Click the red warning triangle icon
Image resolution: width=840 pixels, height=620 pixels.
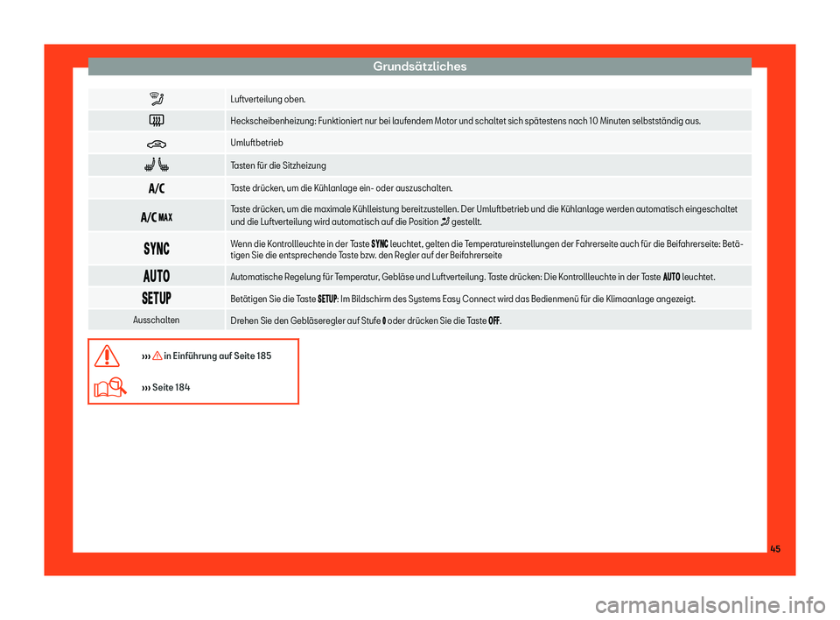coord(107,356)
